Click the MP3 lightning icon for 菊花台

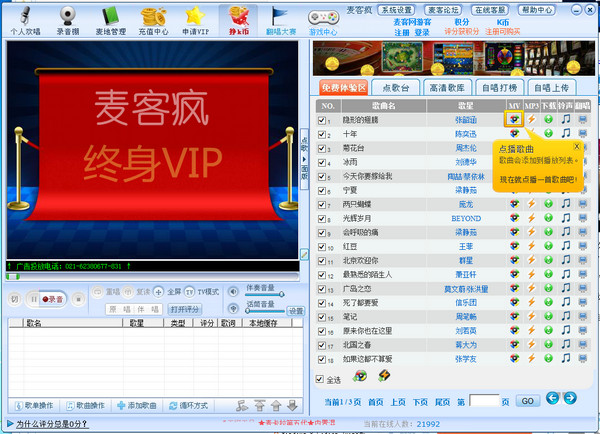click(532, 148)
